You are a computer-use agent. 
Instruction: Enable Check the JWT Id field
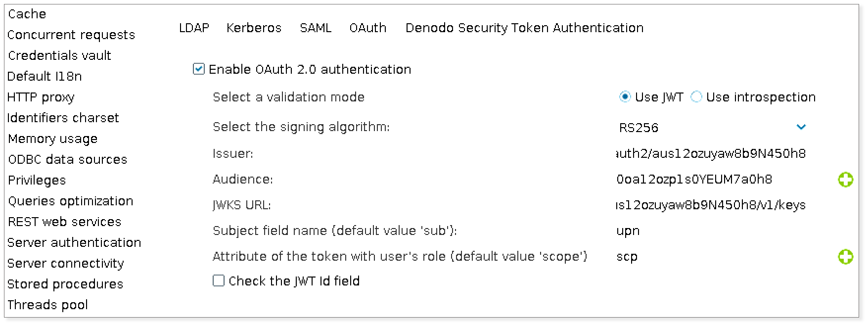[218, 280]
